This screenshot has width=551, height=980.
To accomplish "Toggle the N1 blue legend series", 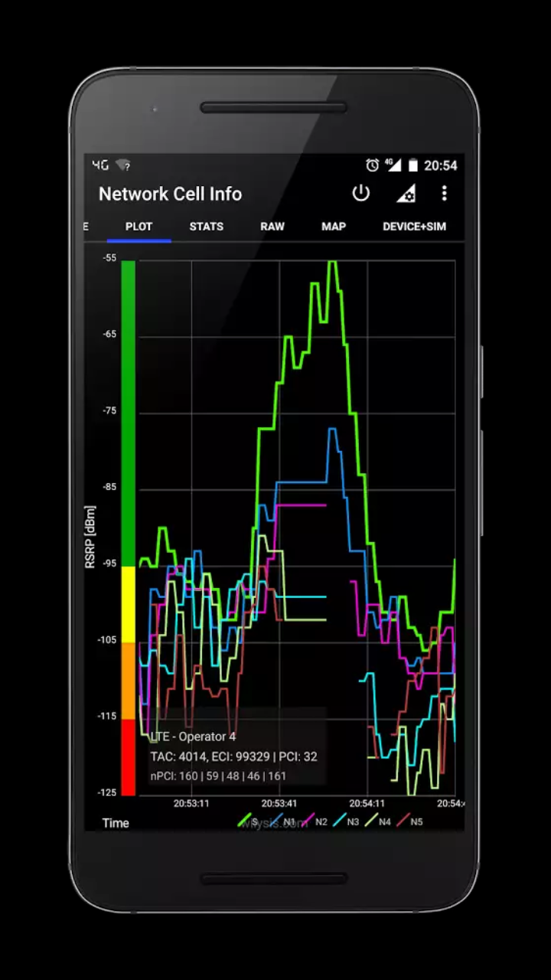I will pyautogui.click(x=282, y=822).
